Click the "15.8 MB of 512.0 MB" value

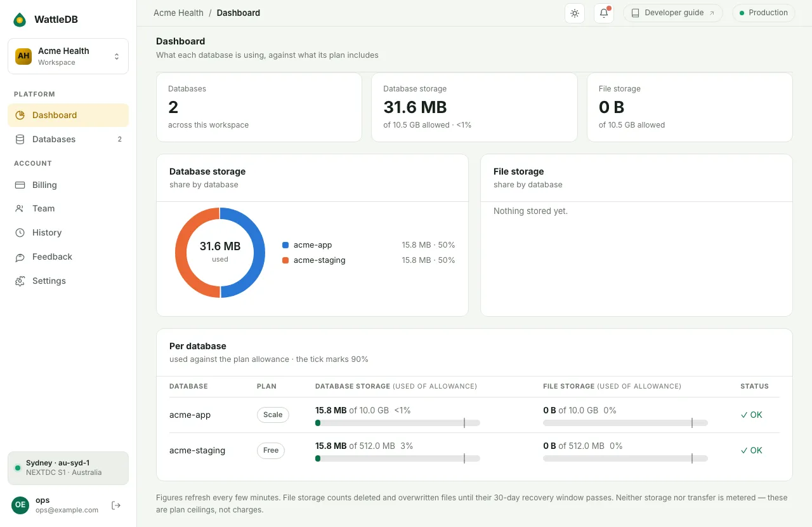tap(355, 446)
